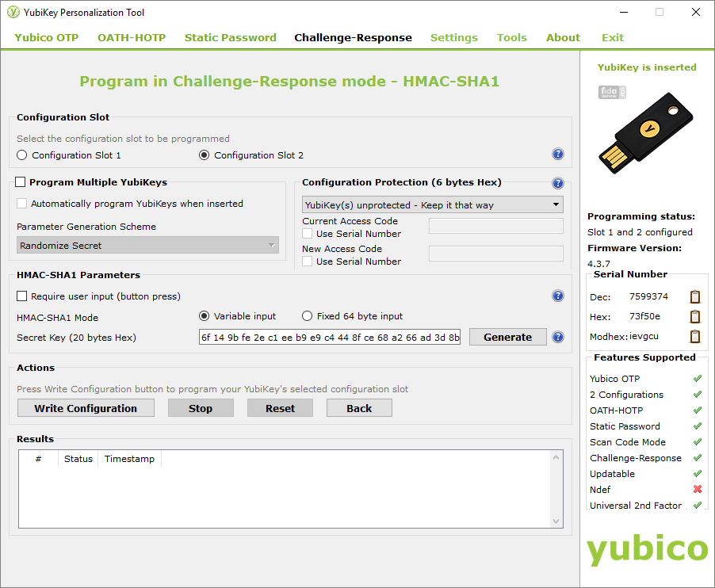Screen dimensions: 715x588
Task: Copy the hex serial number to clipboard
Action: point(694,317)
